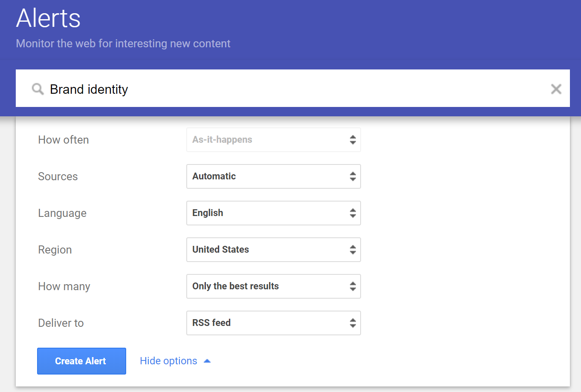Click the stepper arrows on the Language selector
The width and height of the screenshot is (581, 392).
tap(353, 213)
